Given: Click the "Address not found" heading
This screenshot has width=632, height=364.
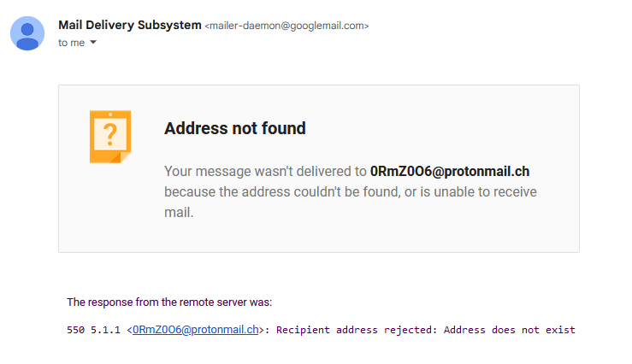Looking at the screenshot, I should pyautogui.click(x=235, y=128).
